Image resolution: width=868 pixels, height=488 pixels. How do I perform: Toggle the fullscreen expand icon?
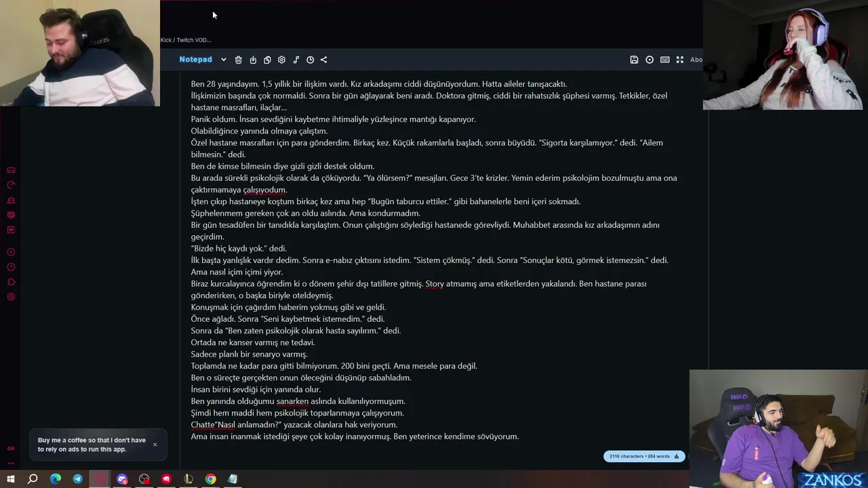tap(679, 60)
